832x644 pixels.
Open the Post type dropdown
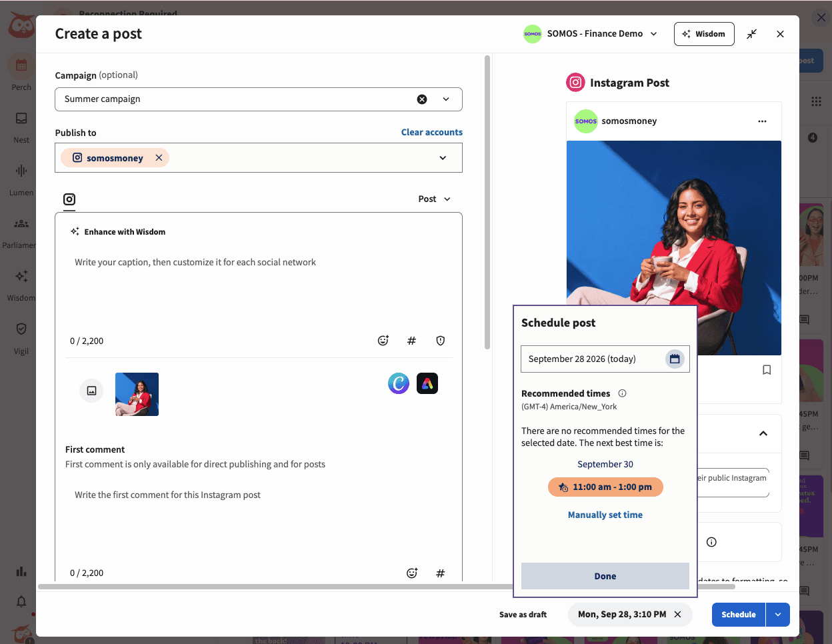[435, 199]
